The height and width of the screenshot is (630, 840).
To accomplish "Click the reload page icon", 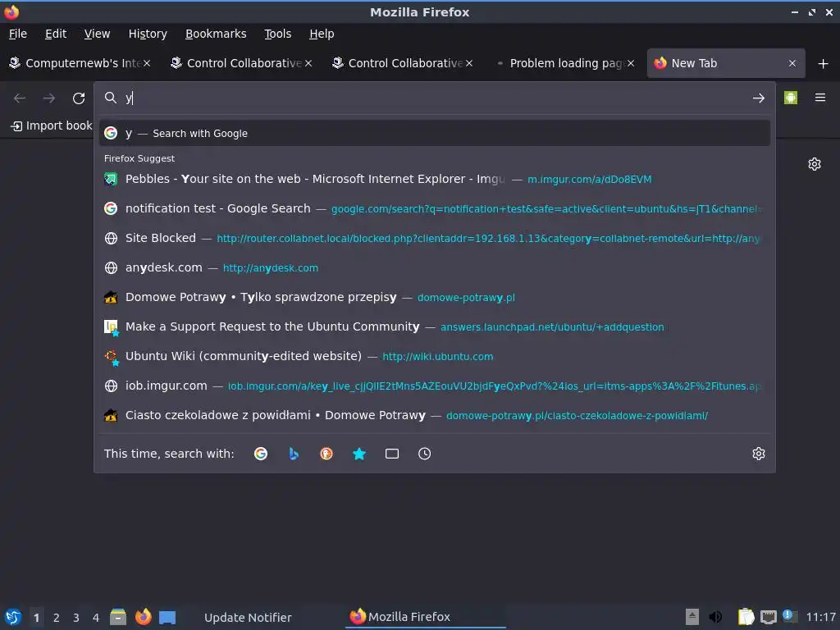I will tap(79, 98).
